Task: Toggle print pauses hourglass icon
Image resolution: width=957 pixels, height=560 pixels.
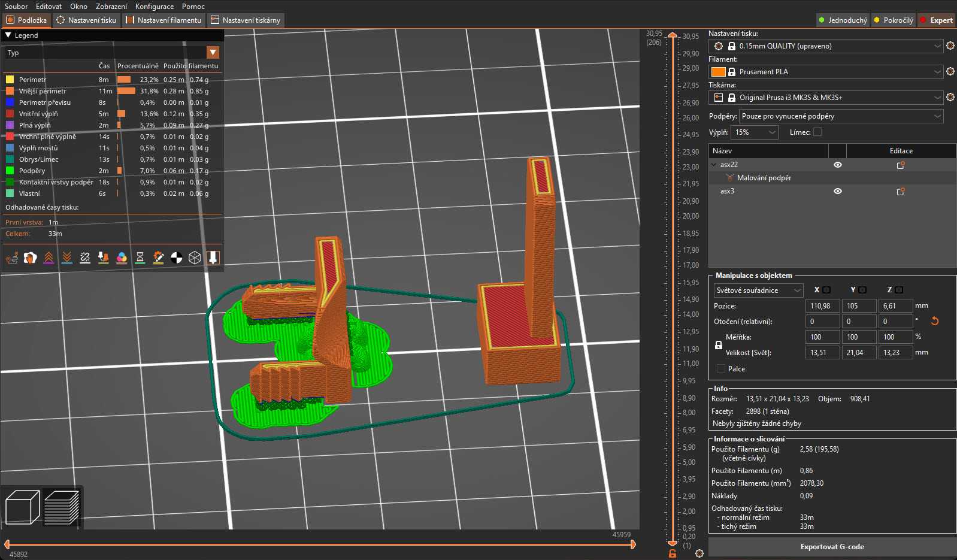Action: point(140,258)
